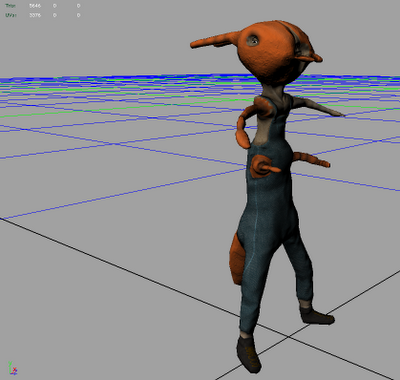
Task: Click the rear dark shoe
Action: pyautogui.click(x=317, y=316)
